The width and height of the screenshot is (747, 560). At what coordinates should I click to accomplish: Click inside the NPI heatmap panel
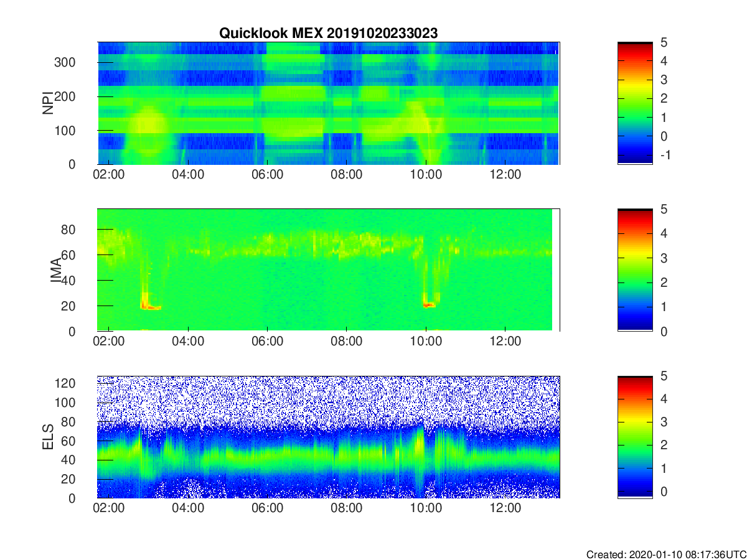click(x=328, y=103)
